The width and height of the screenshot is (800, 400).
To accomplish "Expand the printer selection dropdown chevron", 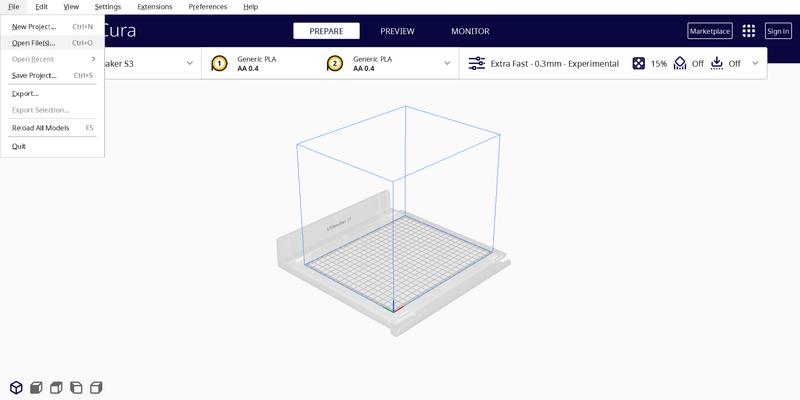I will coord(190,63).
